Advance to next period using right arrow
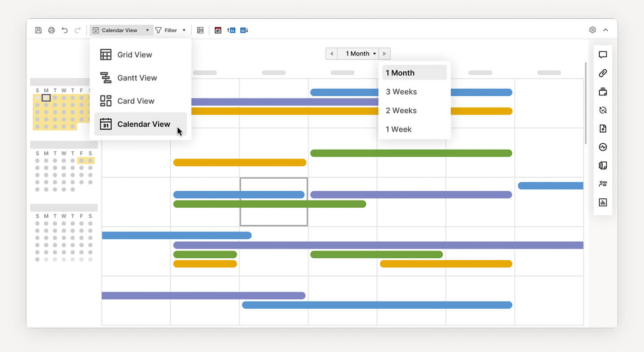The height and width of the screenshot is (352, 644). [x=384, y=54]
